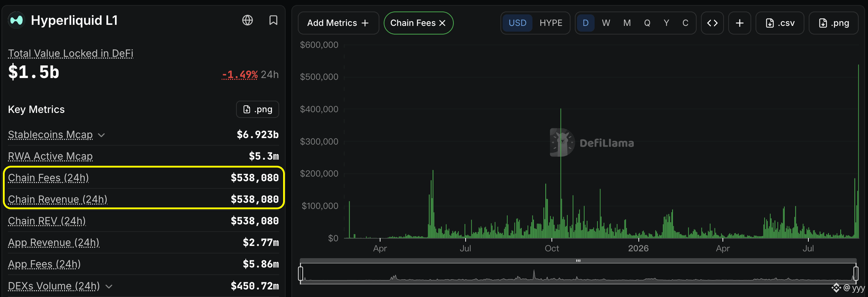
Task: Expand Stablecoins Mcap chevron
Action: 102,135
